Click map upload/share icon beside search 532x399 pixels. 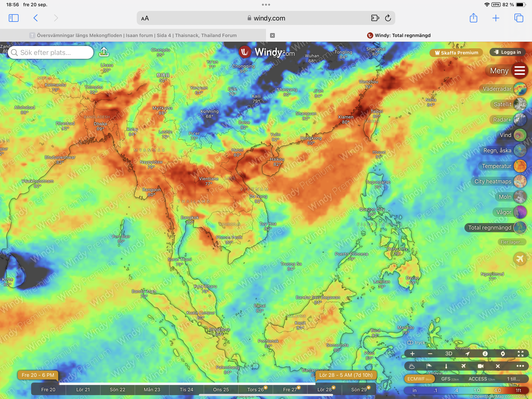(104, 52)
